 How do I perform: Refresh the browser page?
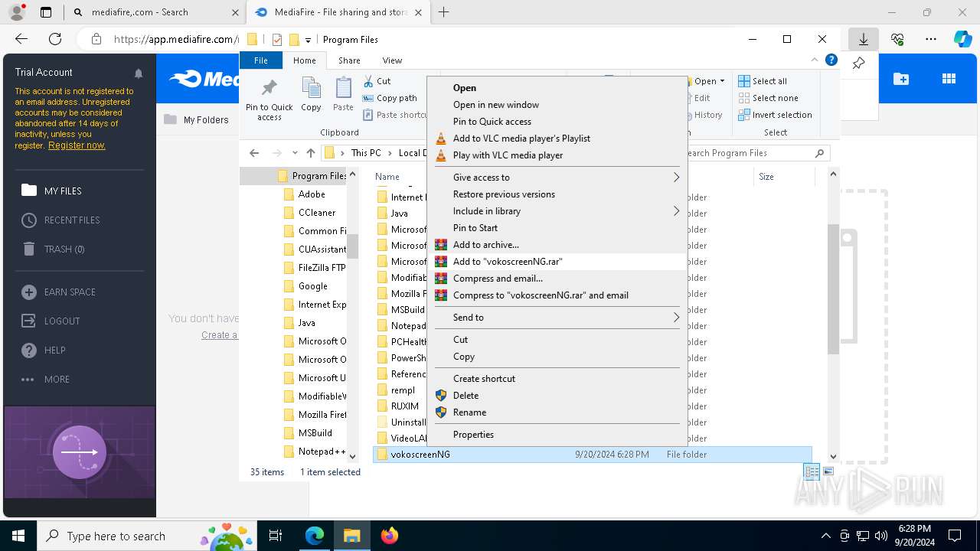coord(55,39)
